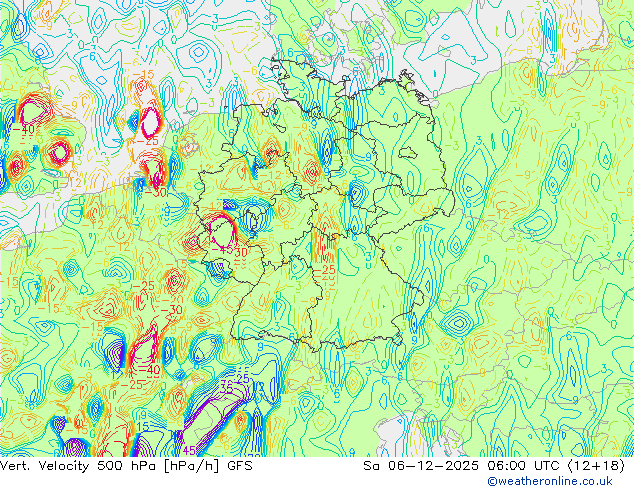Viewport: 634px width, 490px height.
Task: Click date text 'Sa 06-12-2025 06:00 UTC (12+18)'
Action: click(x=494, y=466)
